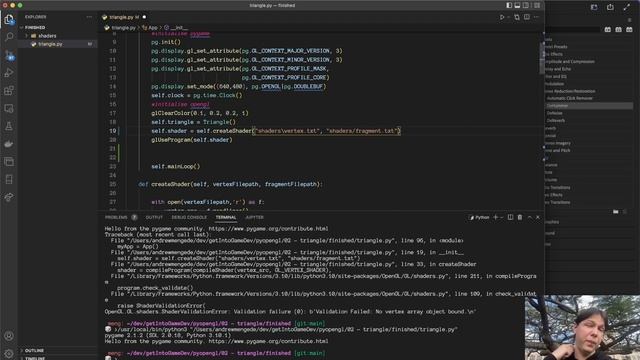Open the Extensions view
This screenshot has width=640, height=360.
click(x=9, y=91)
